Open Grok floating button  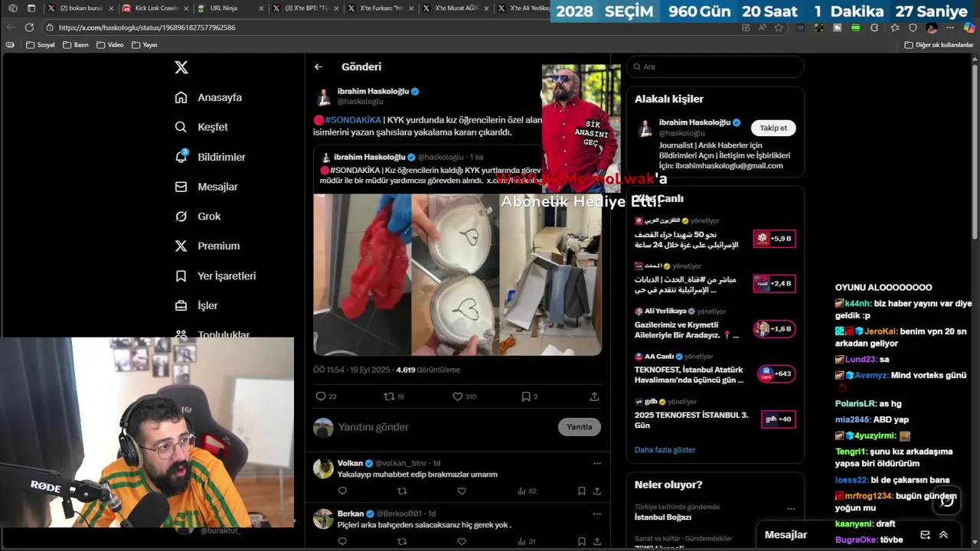947,500
